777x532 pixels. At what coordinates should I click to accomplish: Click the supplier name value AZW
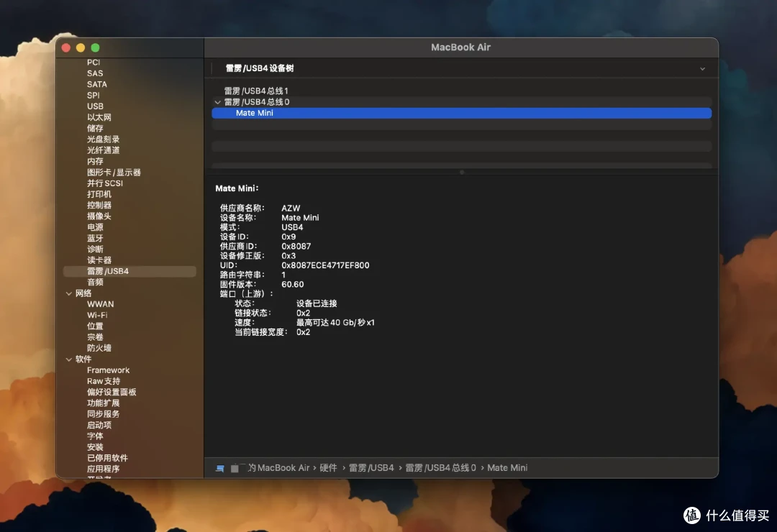(291, 208)
